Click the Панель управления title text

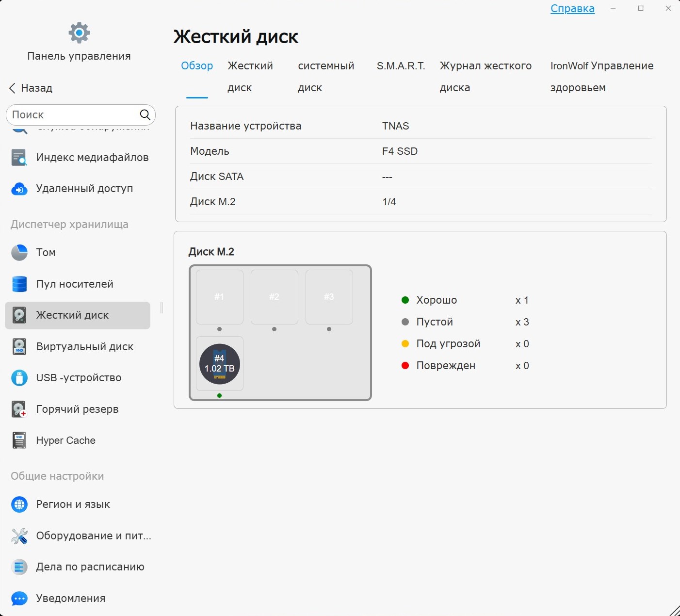pos(79,56)
